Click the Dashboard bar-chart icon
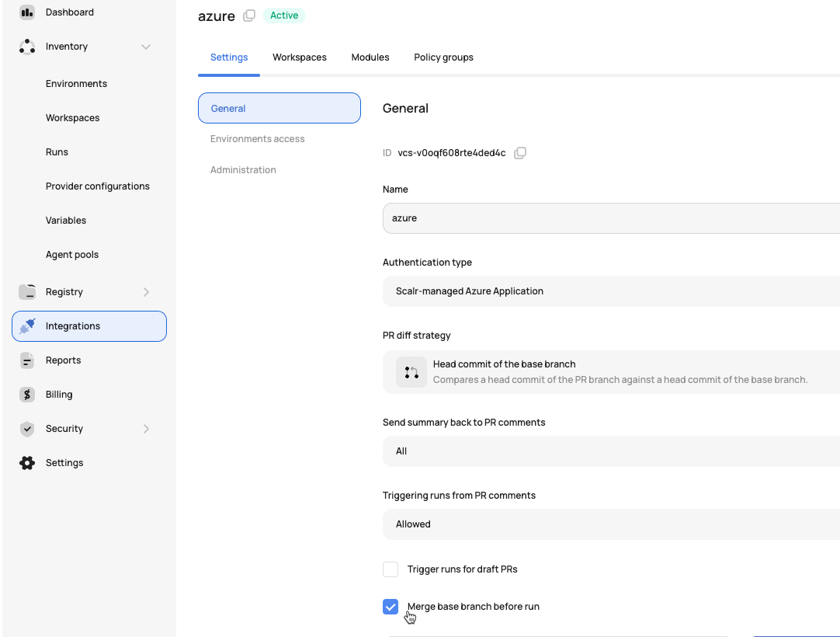This screenshot has width=840, height=637. point(27,12)
